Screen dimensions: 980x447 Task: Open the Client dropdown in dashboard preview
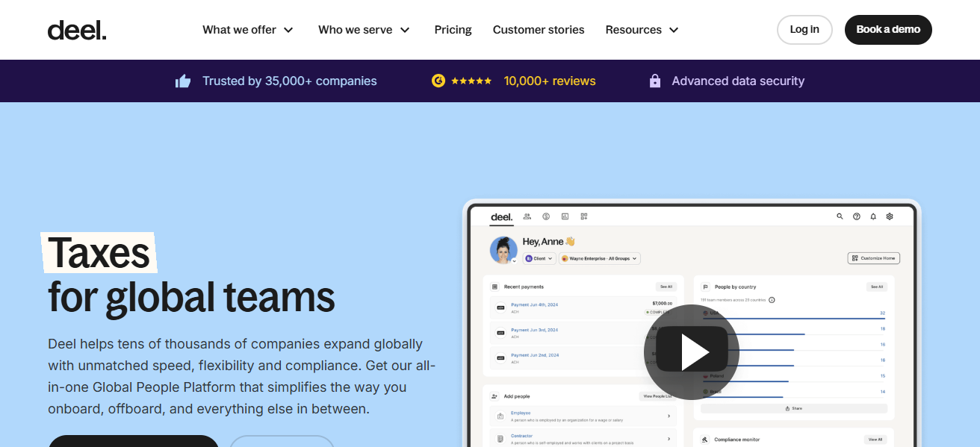pos(539,258)
